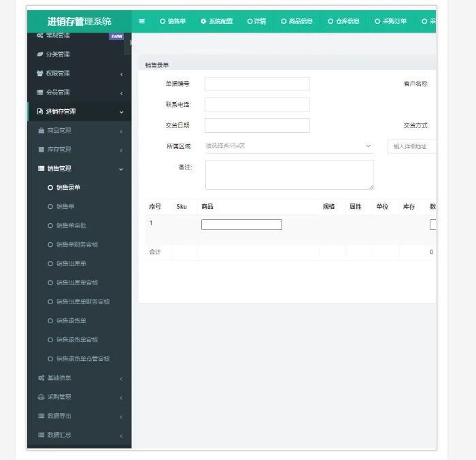Click the list icon beside 销售管理
The height and width of the screenshot is (460, 476).
[41, 169]
